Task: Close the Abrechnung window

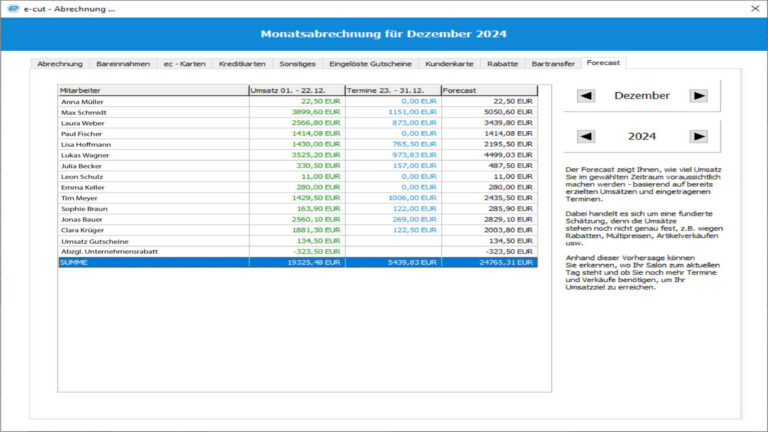Action: pyautogui.click(x=755, y=9)
